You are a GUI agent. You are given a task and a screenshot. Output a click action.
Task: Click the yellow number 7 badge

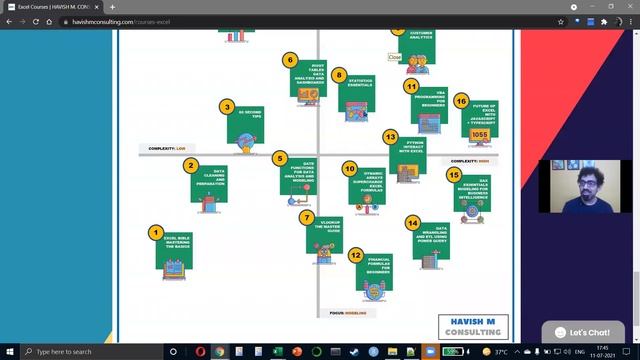pyautogui.click(x=307, y=218)
